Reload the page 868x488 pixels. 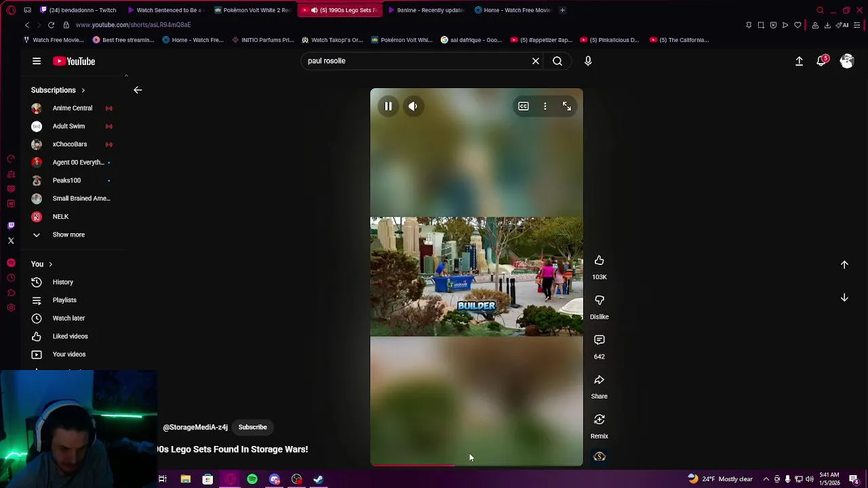point(51,25)
